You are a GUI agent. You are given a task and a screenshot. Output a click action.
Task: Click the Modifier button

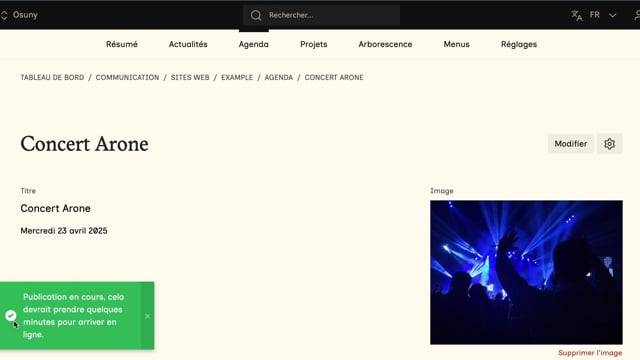(571, 144)
